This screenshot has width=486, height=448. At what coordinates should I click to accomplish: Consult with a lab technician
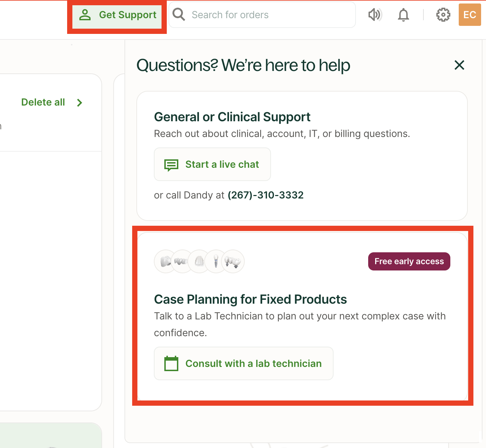pos(243,363)
